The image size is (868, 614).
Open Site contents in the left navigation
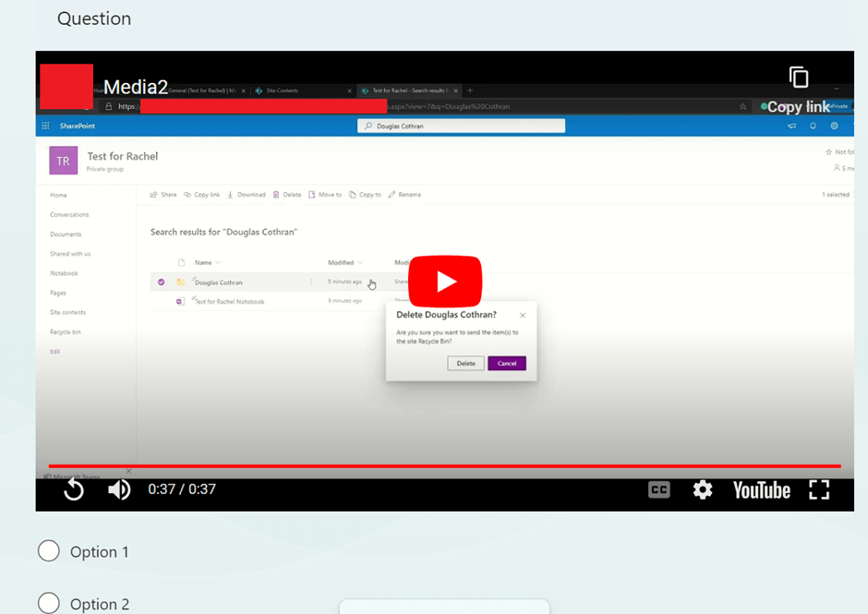tap(67, 312)
